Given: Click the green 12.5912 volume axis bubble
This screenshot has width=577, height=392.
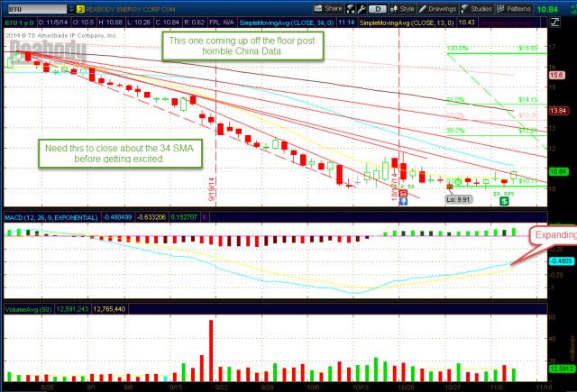Looking at the screenshot, I should click(561, 369).
